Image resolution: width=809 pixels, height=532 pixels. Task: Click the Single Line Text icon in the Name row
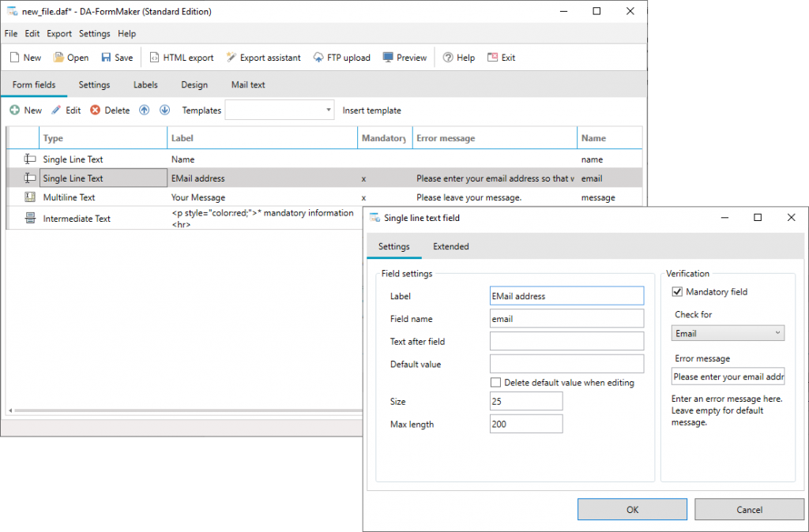(30, 159)
